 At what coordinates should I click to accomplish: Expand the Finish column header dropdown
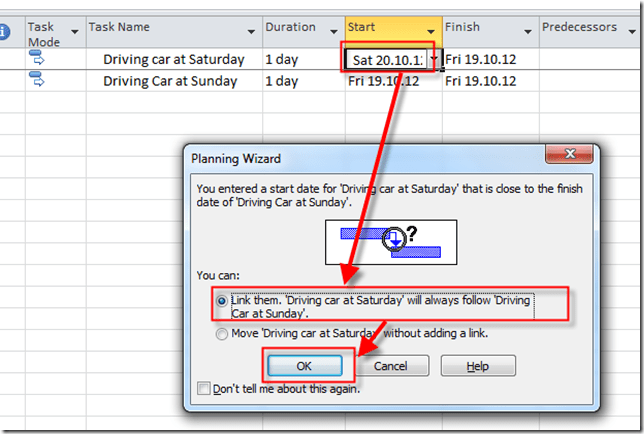tap(527, 31)
